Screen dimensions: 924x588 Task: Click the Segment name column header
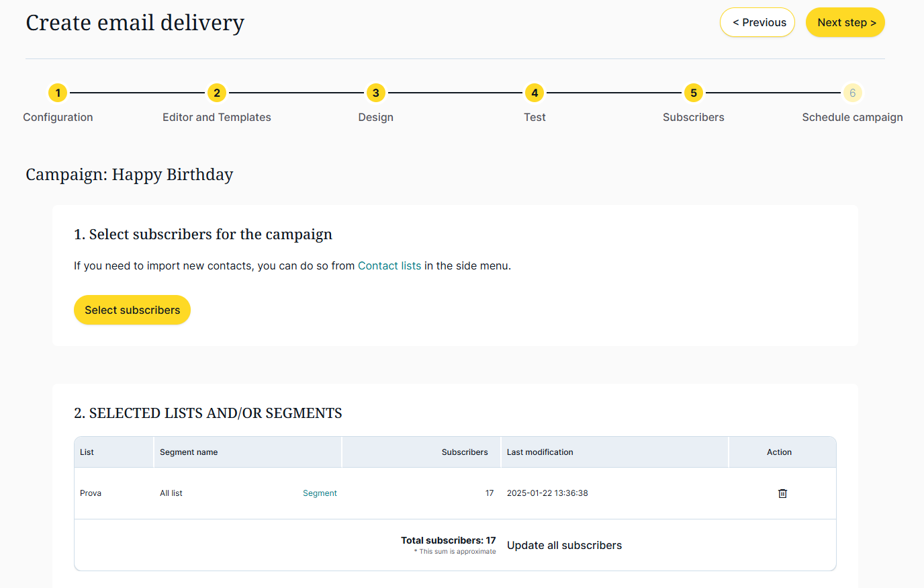pyautogui.click(x=189, y=452)
